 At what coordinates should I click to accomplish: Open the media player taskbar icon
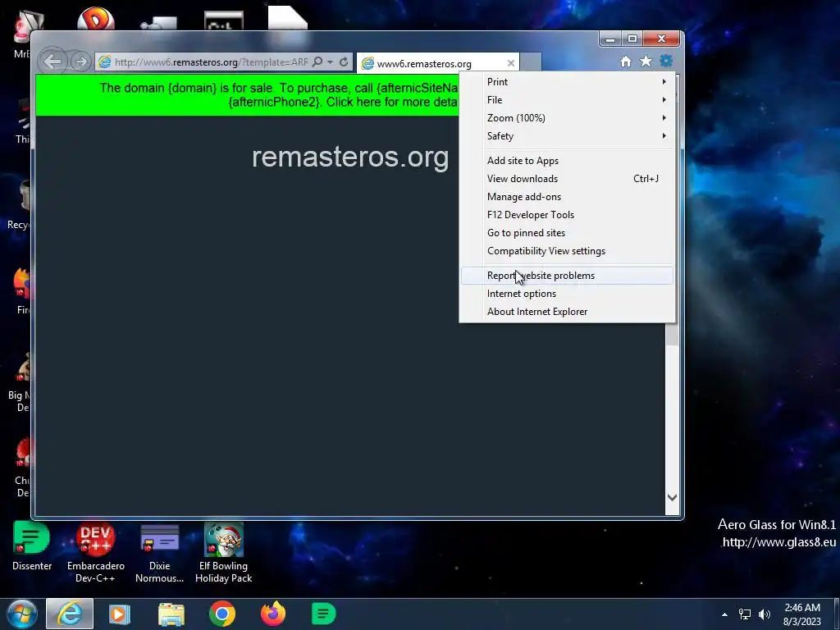click(x=119, y=614)
